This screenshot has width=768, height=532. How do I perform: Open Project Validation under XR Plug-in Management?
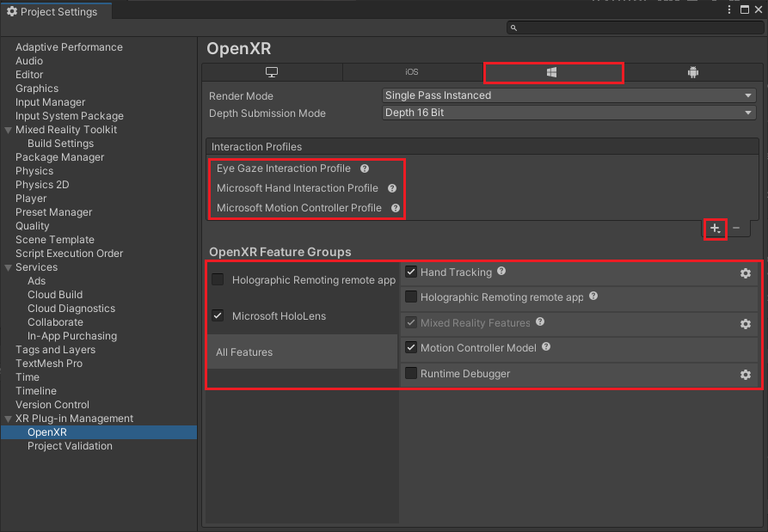70,446
